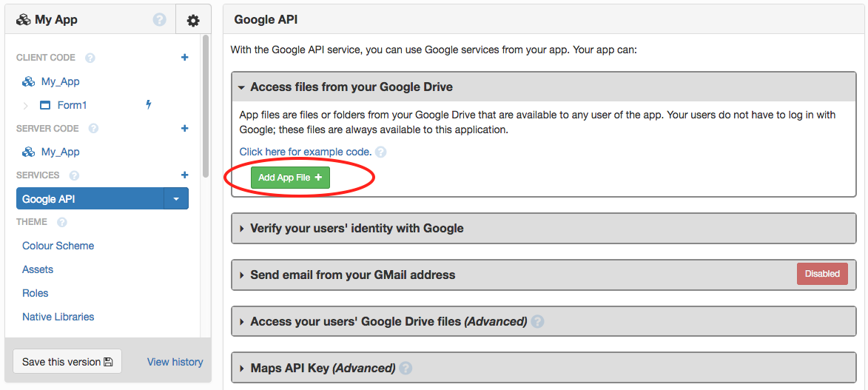Image resolution: width=868 pixels, height=390 pixels.
Task: Expand Access your users' Google Drive files
Action: 241,321
